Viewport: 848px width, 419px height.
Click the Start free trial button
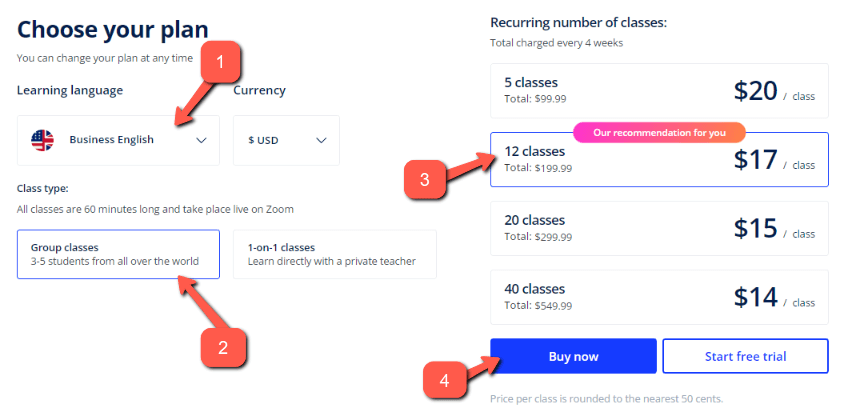pos(745,356)
